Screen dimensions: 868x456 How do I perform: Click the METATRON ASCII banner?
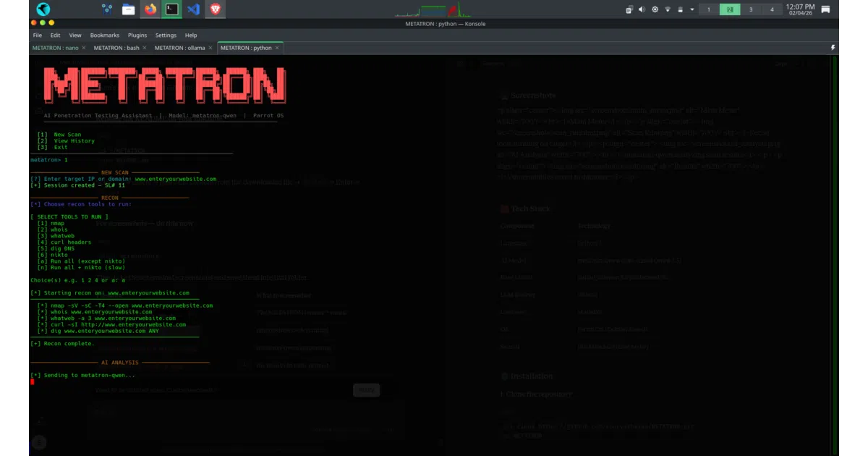coord(164,85)
